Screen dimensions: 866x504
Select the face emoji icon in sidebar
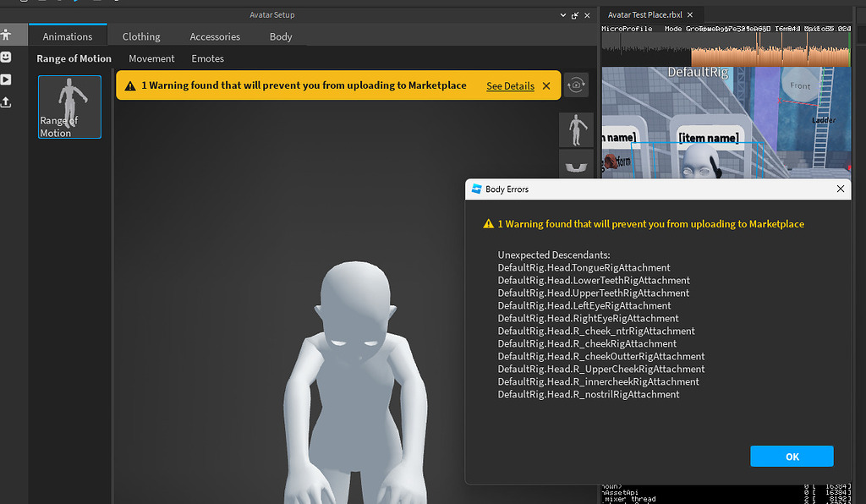6,57
